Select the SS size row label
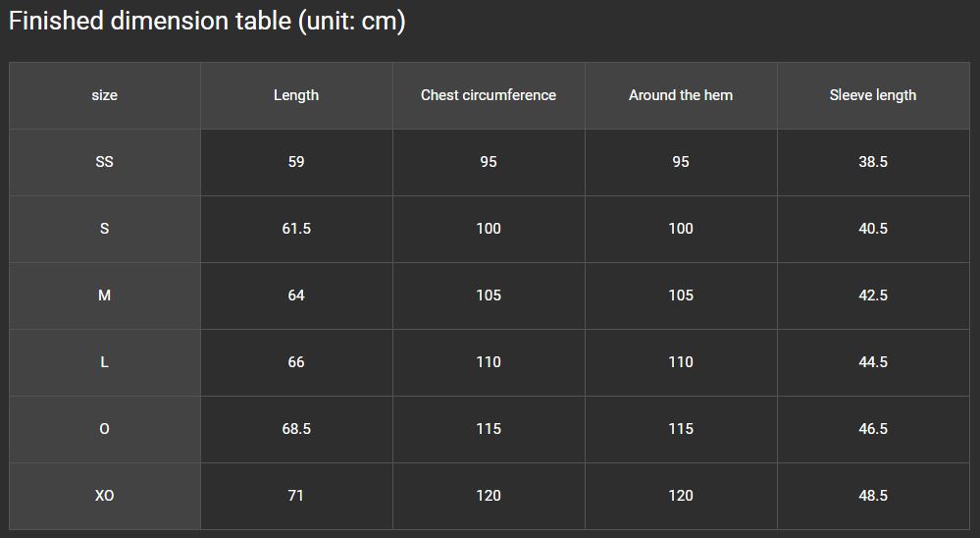The height and width of the screenshot is (538, 980). [104, 162]
